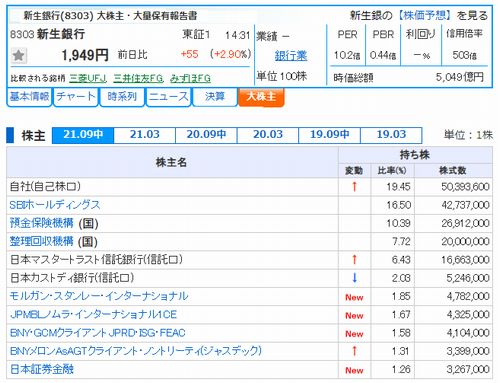This screenshot has width=500, height=383.
Task: Select the 21.09中 period tab
Action: (x=83, y=135)
